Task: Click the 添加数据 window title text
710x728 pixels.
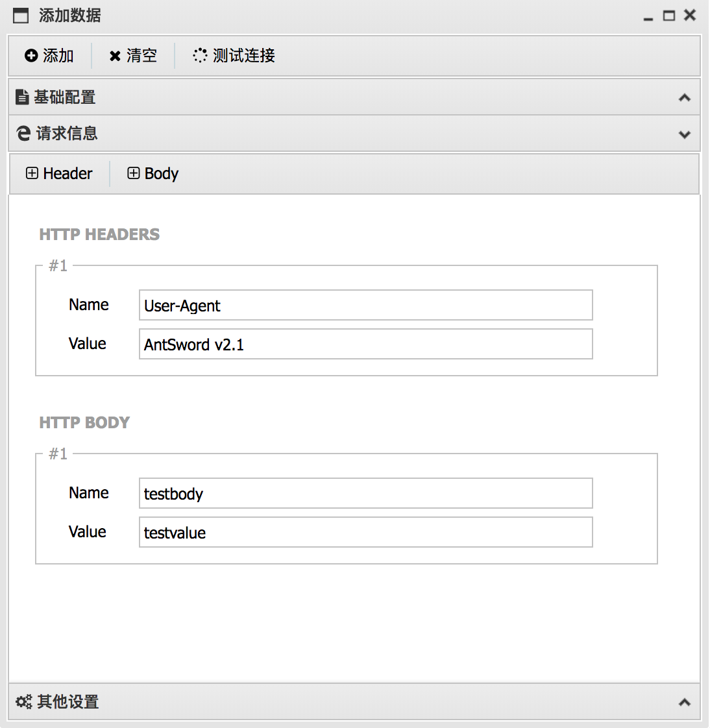Action: coord(70,16)
